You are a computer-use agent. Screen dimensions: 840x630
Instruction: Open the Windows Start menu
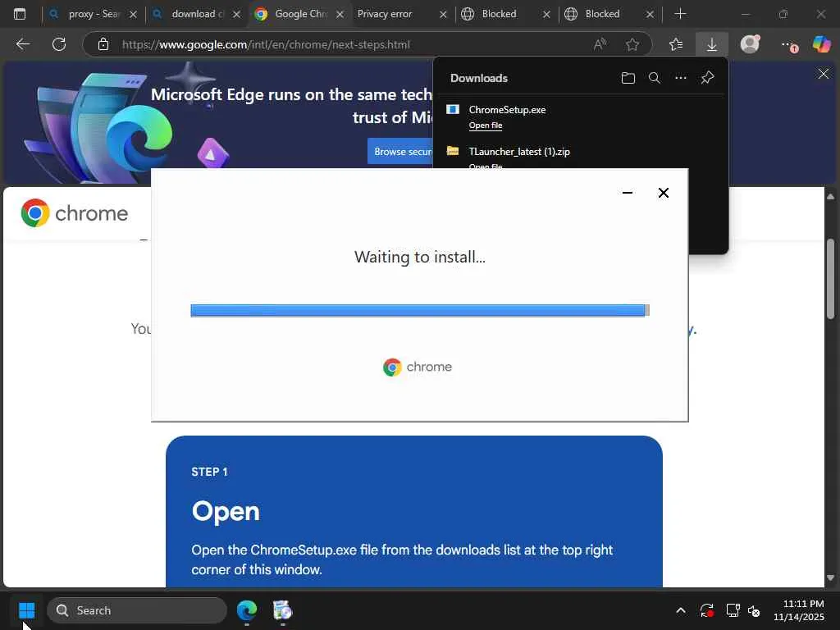(x=26, y=610)
